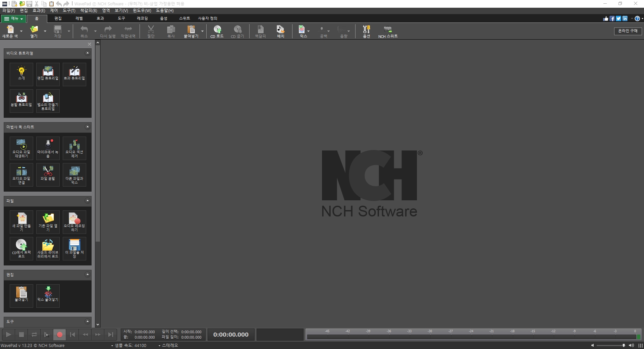The image size is (644, 349).
Task: Click the 열기 (Open) toolbar icon
Action: click(34, 31)
